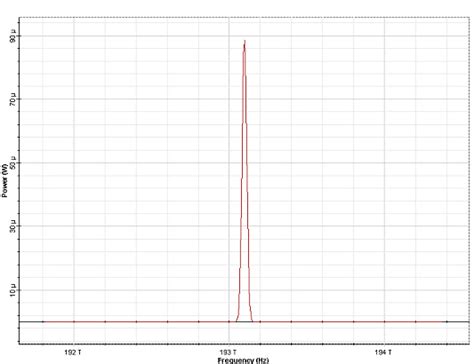Click the 30 µ power axis label
Viewport: 474px width, 364px height.
tap(13, 226)
